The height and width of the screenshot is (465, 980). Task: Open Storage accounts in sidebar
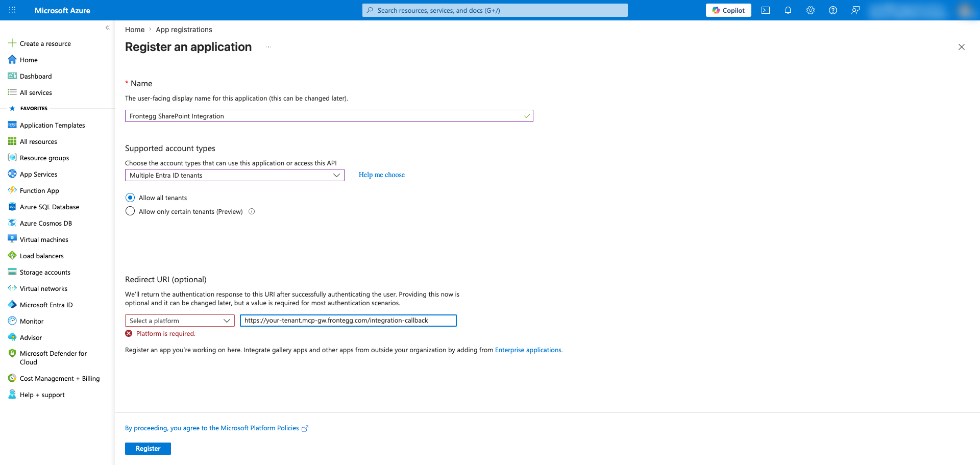tap(45, 272)
